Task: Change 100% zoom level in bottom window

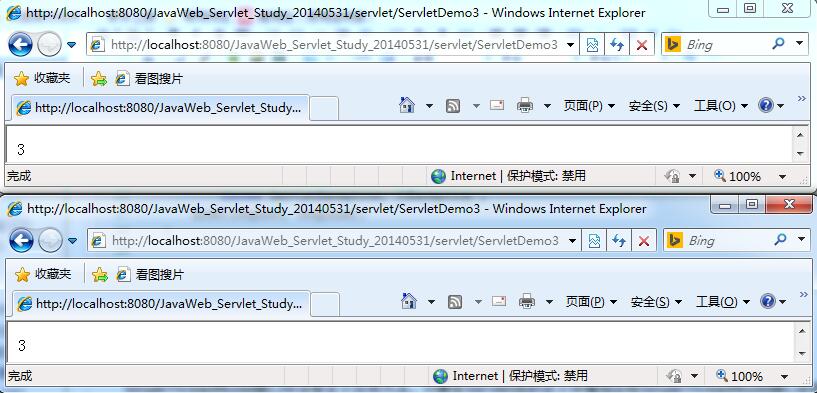Action: click(740, 376)
